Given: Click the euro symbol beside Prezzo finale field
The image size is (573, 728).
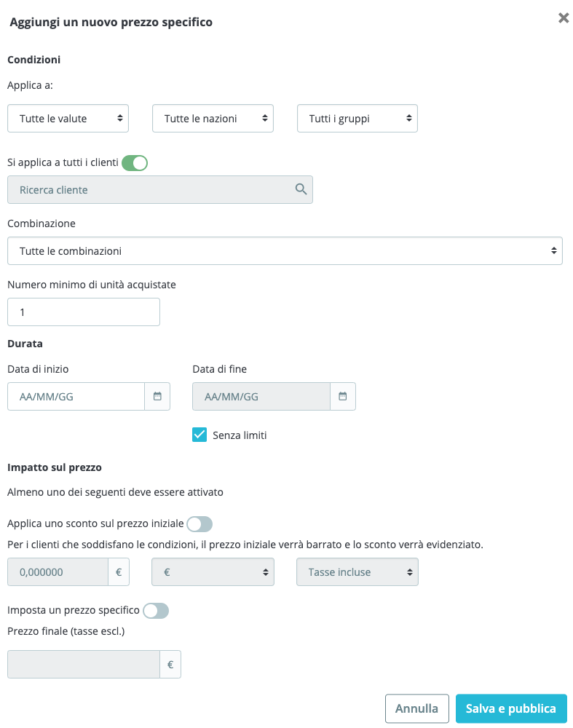Looking at the screenshot, I should [170, 665].
